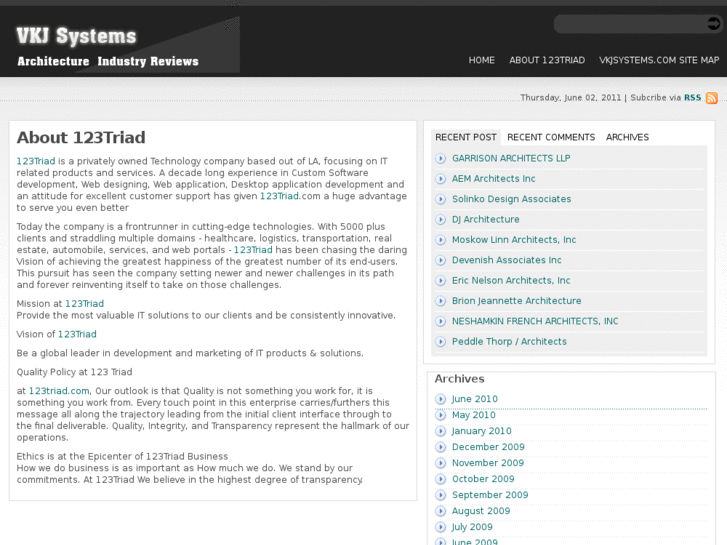Open VKJSYSTEMS.COM SITE MAP navigation item
Screen dimensions: 727x545
pyautogui.click(x=659, y=60)
